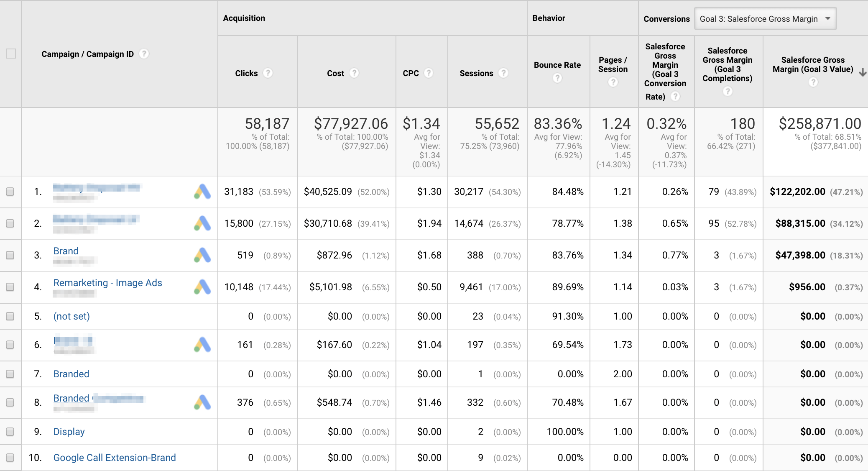Open Goal 3 Conversion Rate help icon

675,97
